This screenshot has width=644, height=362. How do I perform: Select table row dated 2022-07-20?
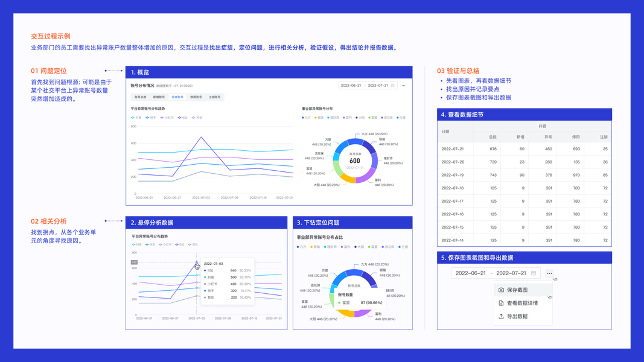524,162
